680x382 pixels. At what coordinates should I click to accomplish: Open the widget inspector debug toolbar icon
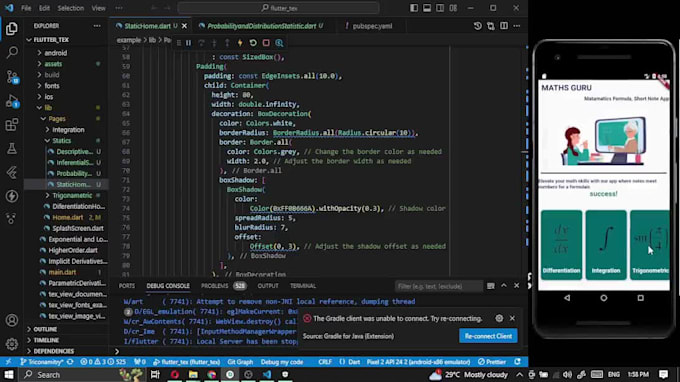pos(279,43)
